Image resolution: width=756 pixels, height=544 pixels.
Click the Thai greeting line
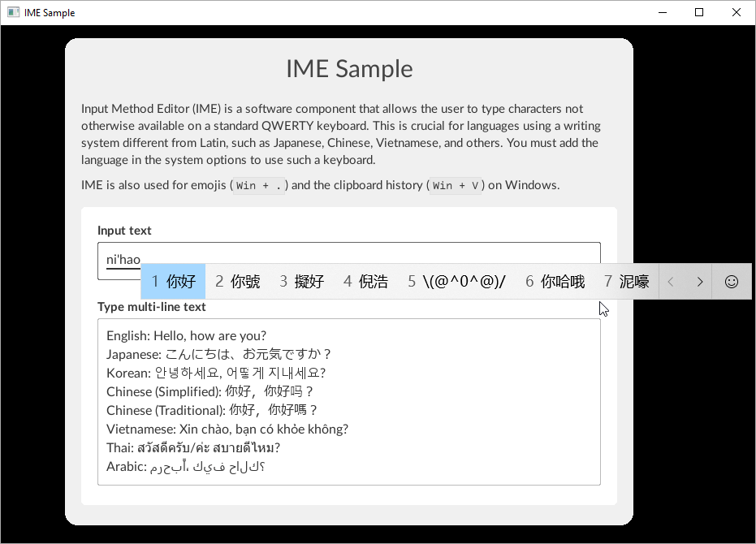tap(193, 448)
